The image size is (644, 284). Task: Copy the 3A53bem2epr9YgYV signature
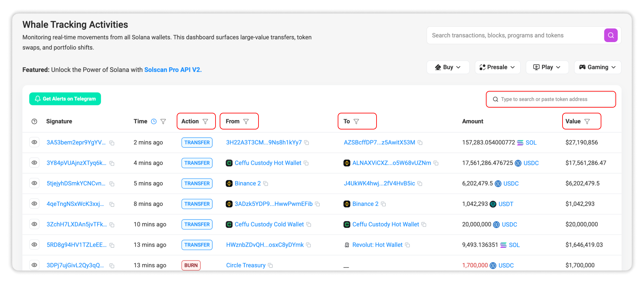[x=112, y=143]
